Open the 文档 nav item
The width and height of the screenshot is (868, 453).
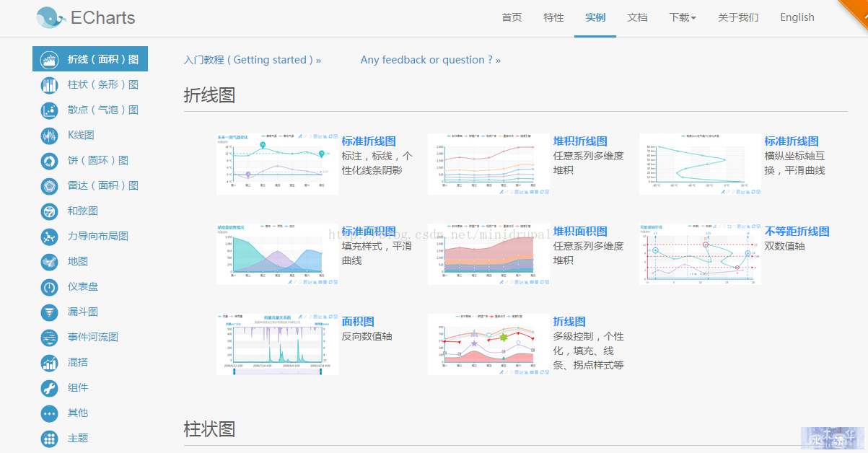point(638,18)
